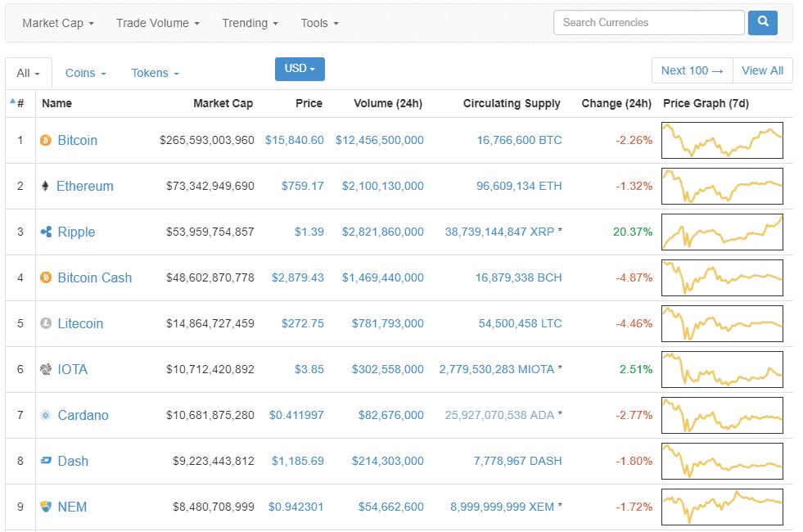Open the Bitcoin Cash name link
This screenshot has height=532, width=803.
point(95,277)
